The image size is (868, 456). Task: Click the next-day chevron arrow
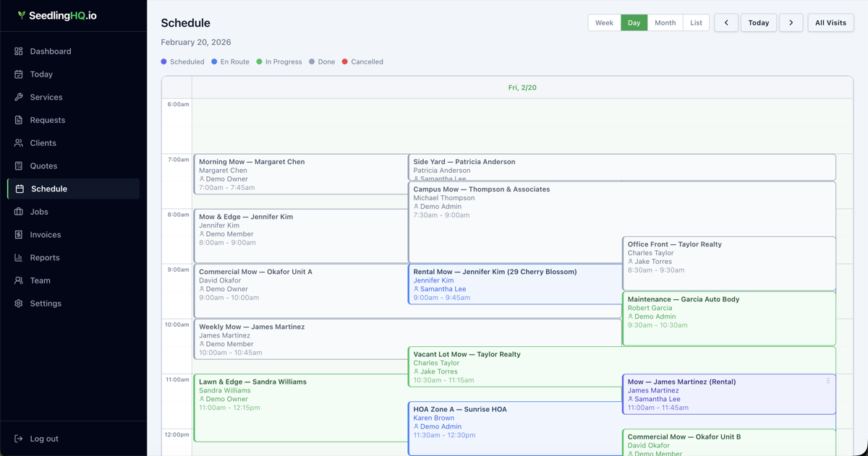[791, 22]
